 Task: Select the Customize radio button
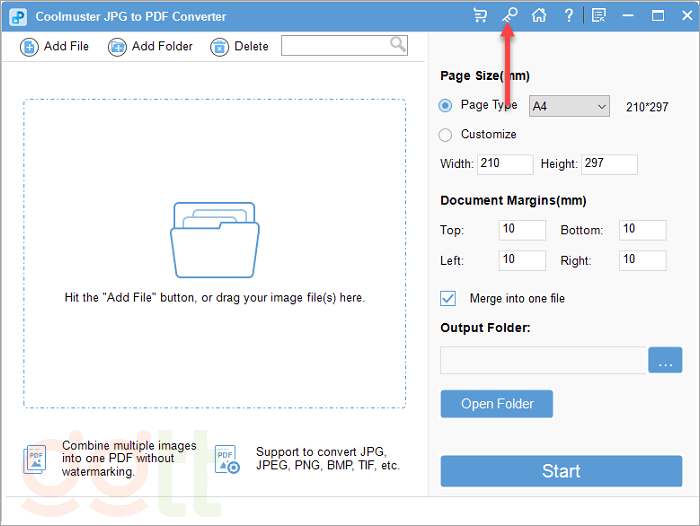pos(446,135)
